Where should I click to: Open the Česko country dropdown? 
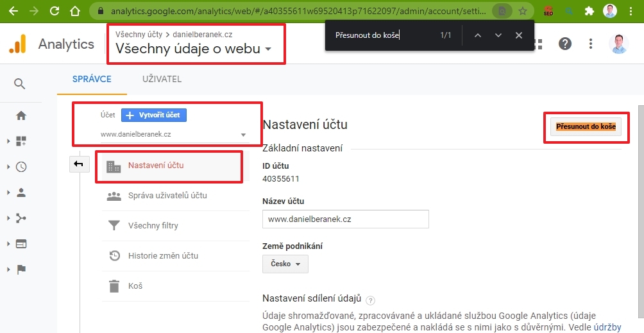(x=285, y=264)
